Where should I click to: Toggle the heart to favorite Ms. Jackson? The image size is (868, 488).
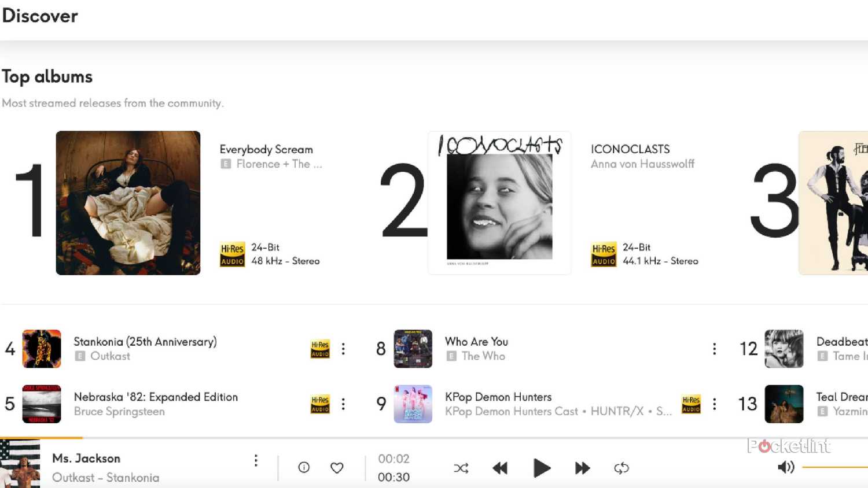(336, 467)
